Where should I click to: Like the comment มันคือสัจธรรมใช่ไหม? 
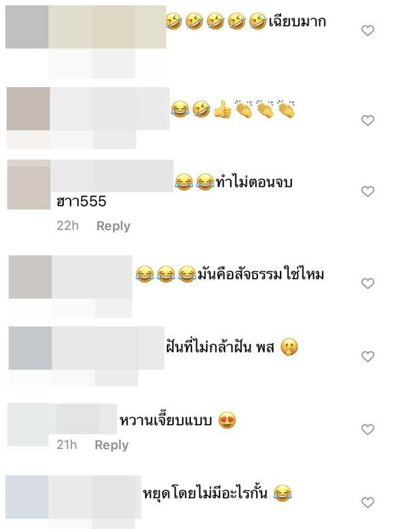pos(368,283)
